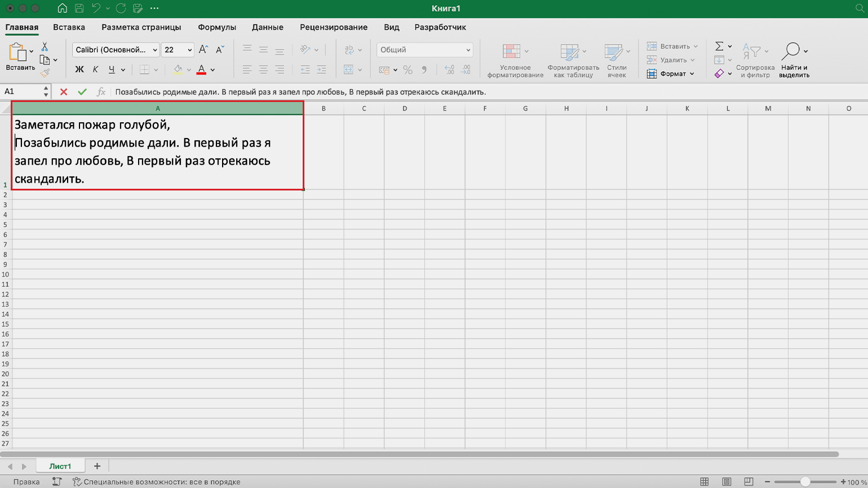
Task: Open the Calibri font name dropdown
Action: [116, 50]
